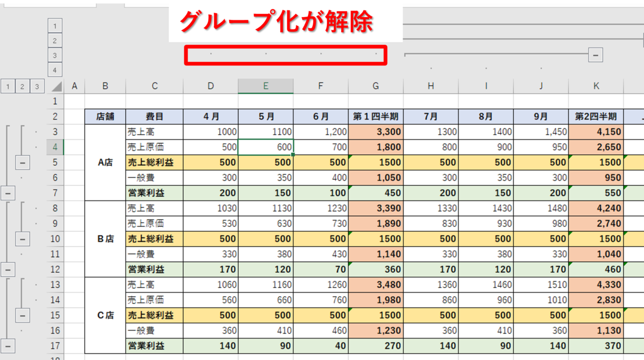Image resolution: width=644 pixels, height=360 pixels.
Task: Collapse column group above column K
Action: 596,55
